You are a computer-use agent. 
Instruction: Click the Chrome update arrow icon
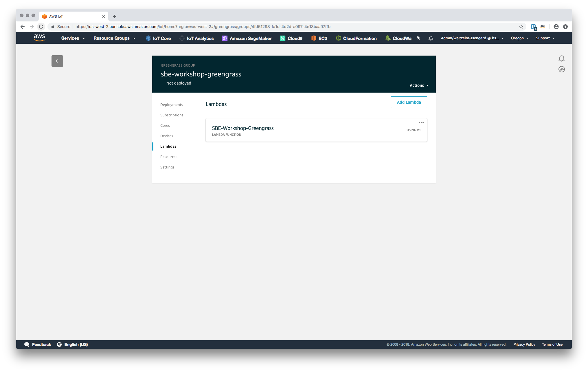tap(565, 27)
